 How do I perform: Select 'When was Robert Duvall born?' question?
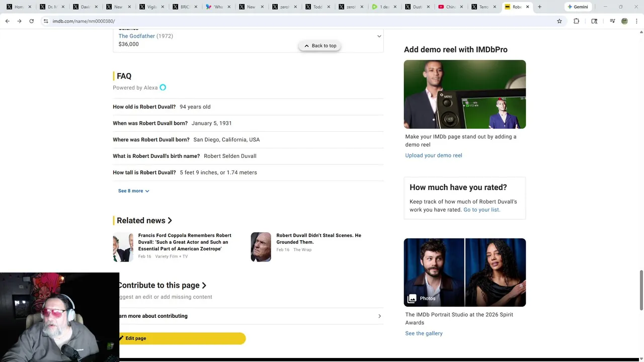click(150, 123)
